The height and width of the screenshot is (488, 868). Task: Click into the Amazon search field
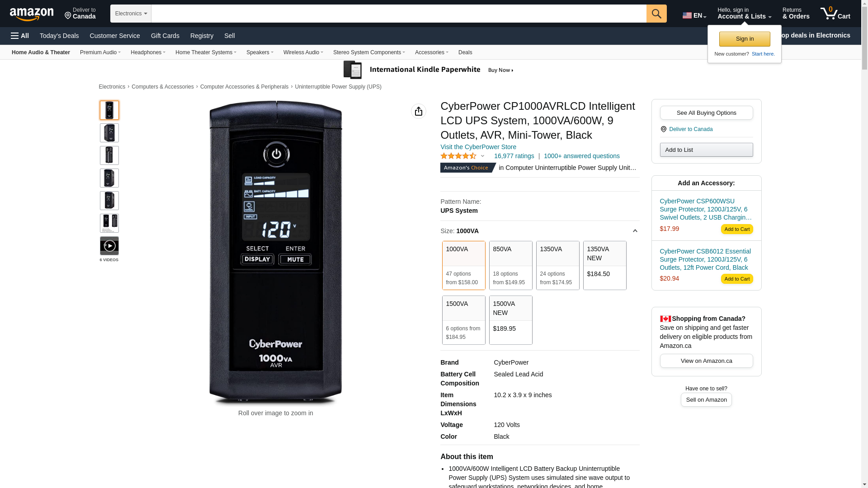tap(399, 14)
